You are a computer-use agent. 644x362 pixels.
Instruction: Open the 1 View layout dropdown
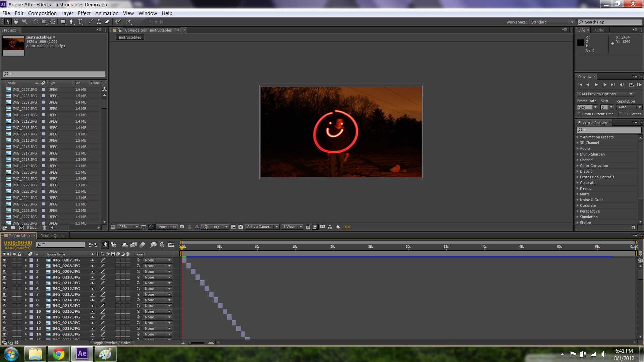[292, 227]
